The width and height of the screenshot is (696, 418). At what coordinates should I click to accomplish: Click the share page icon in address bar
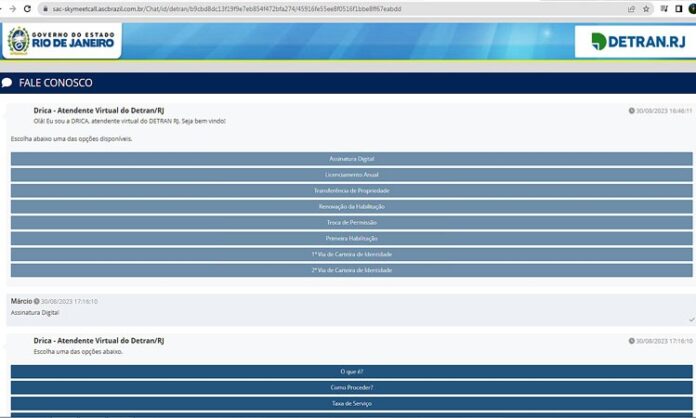[631, 8]
